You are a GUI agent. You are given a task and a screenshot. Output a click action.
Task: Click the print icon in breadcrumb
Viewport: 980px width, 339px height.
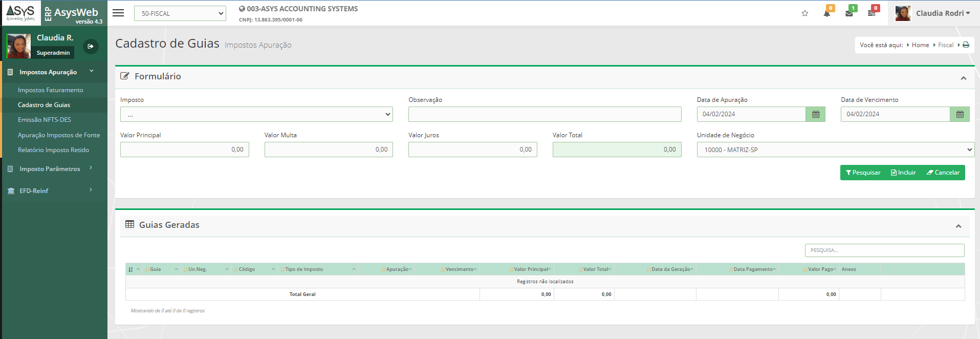966,45
